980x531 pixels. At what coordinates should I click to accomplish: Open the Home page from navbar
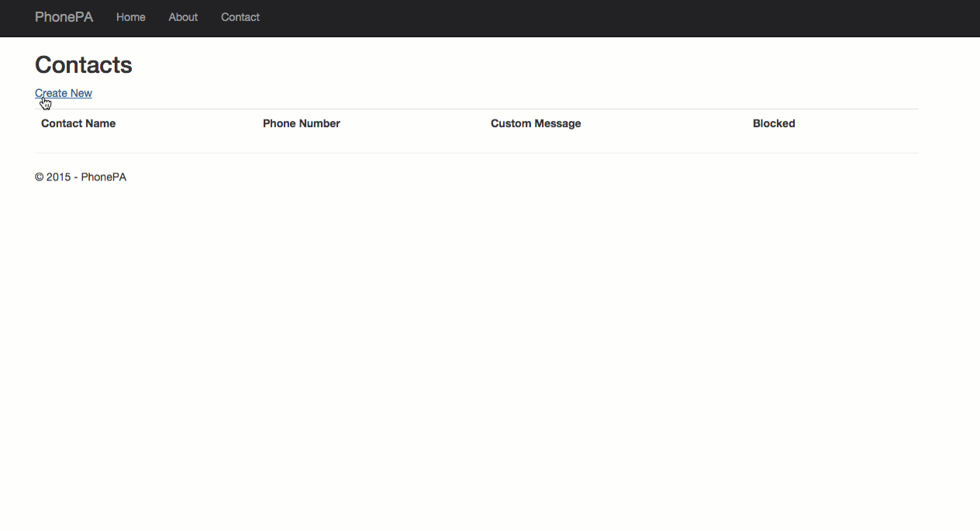point(130,17)
